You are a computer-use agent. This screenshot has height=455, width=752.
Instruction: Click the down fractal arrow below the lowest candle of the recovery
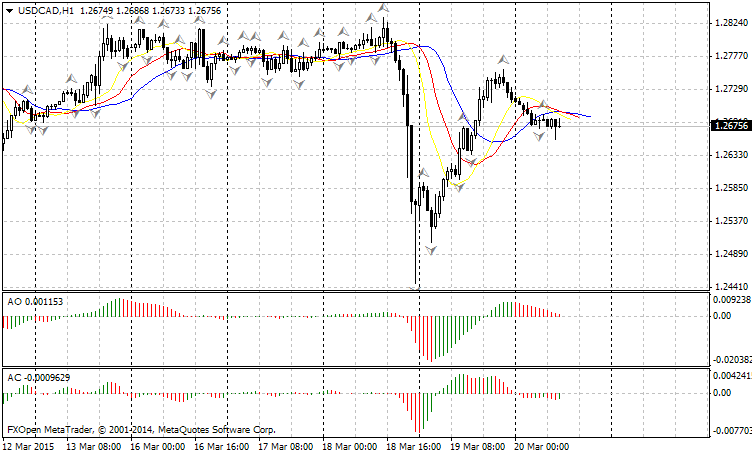[x=433, y=250]
